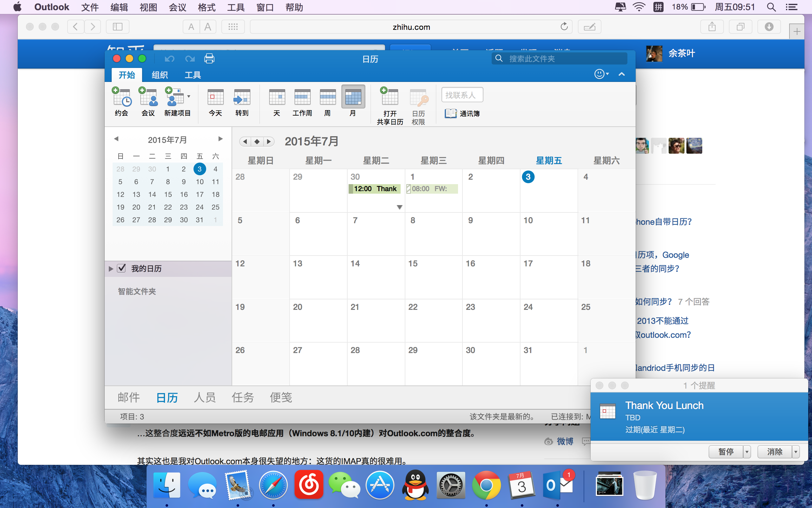812x508 pixels.
Task: Click the 新建项目 icon
Action: (174, 97)
